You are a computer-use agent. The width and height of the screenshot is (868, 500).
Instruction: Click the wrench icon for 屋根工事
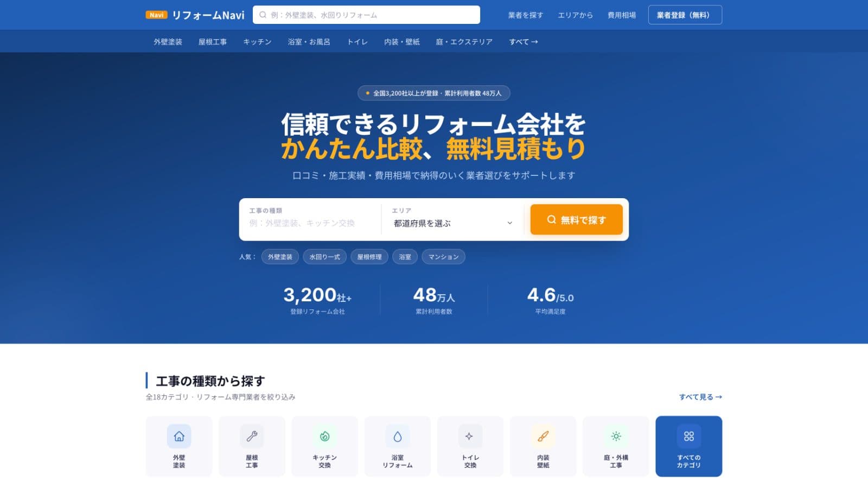[252, 436]
